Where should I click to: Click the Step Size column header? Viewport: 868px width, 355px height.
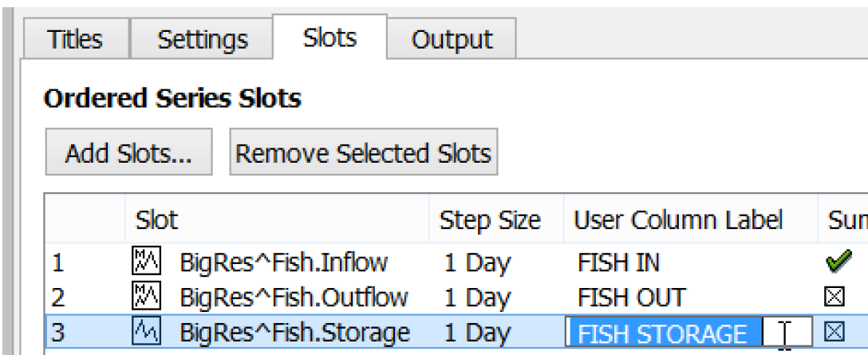490,219
